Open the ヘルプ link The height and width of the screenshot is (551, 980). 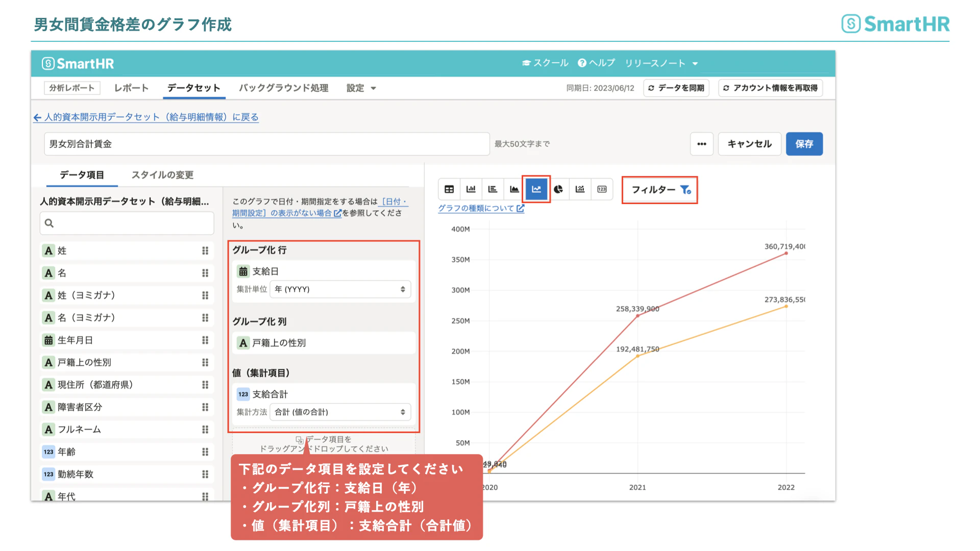tap(596, 63)
